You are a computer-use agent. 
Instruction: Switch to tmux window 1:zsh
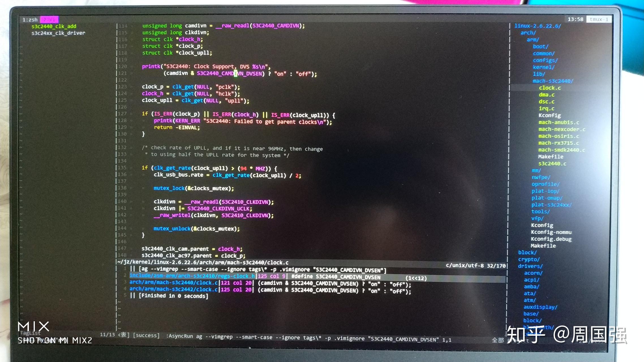pyautogui.click(x=30, y=19)
